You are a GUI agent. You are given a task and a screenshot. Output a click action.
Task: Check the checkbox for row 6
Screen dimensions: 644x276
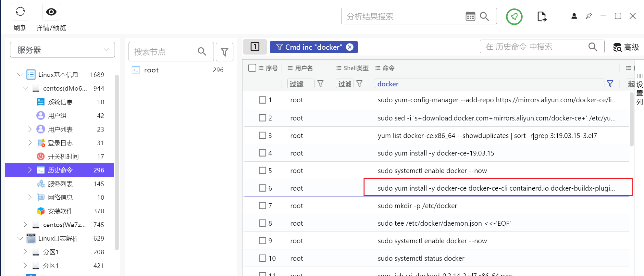click(x=262, y=188)
